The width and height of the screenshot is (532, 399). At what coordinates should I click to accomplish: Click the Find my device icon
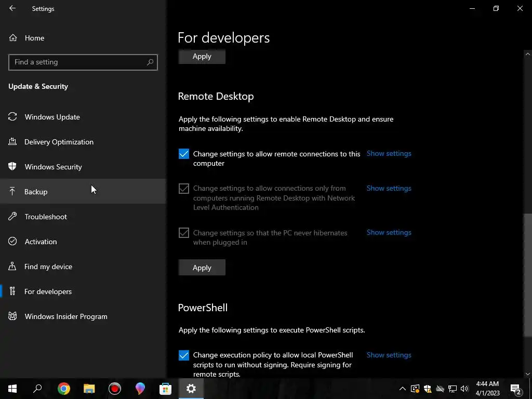point(12,266)
